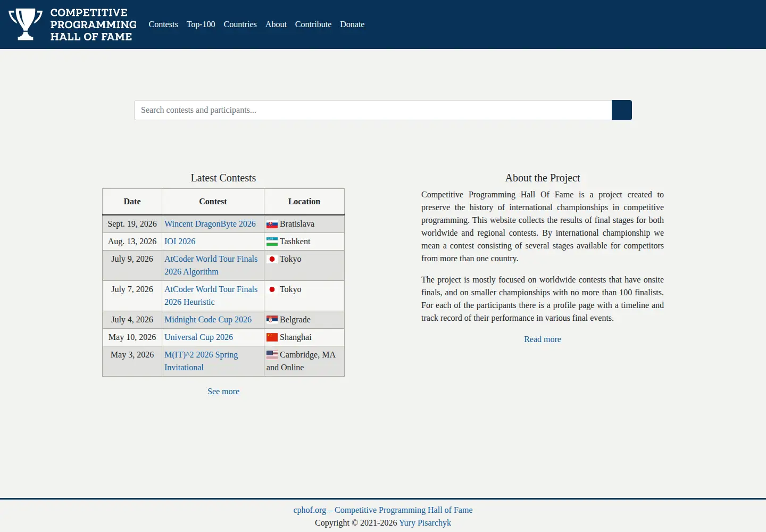
Task: Click See more under Latest Contests
Action: [223, 392]
